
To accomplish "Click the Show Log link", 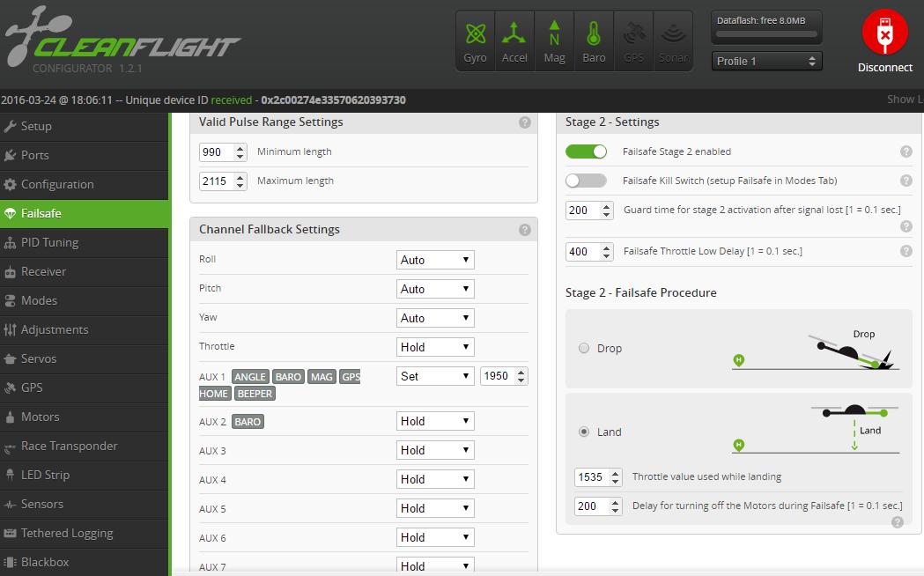I will [906, 100].
